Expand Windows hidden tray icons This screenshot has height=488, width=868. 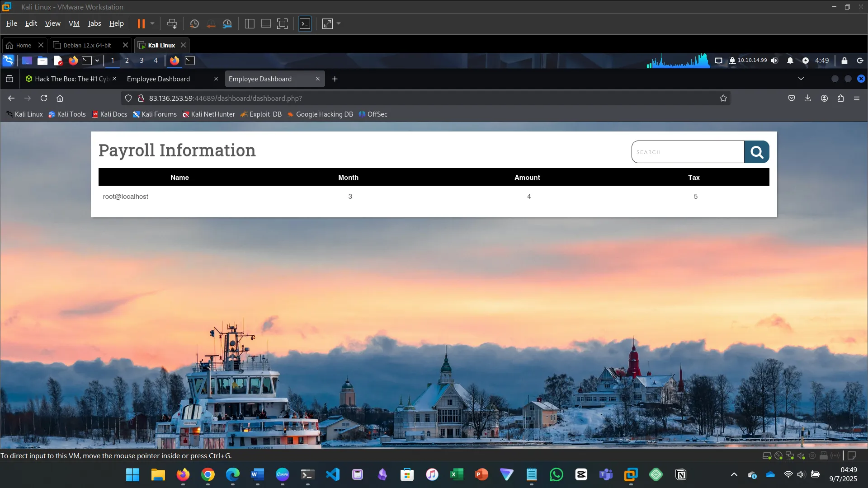coord(734,474)
